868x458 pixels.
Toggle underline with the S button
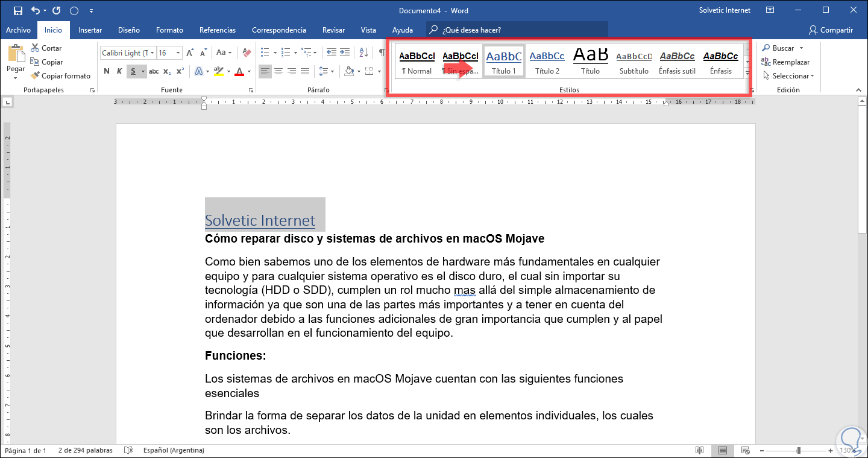pos(133,72)
